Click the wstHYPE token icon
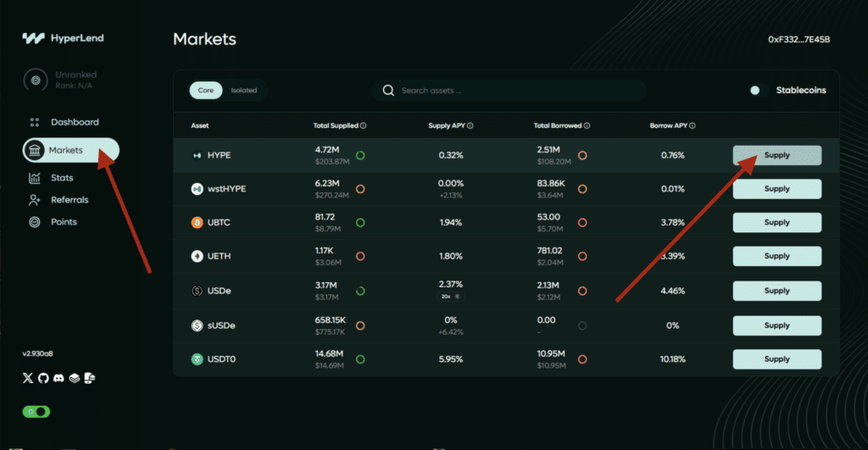Screen dimensions: 868x450 click(197, 189)
